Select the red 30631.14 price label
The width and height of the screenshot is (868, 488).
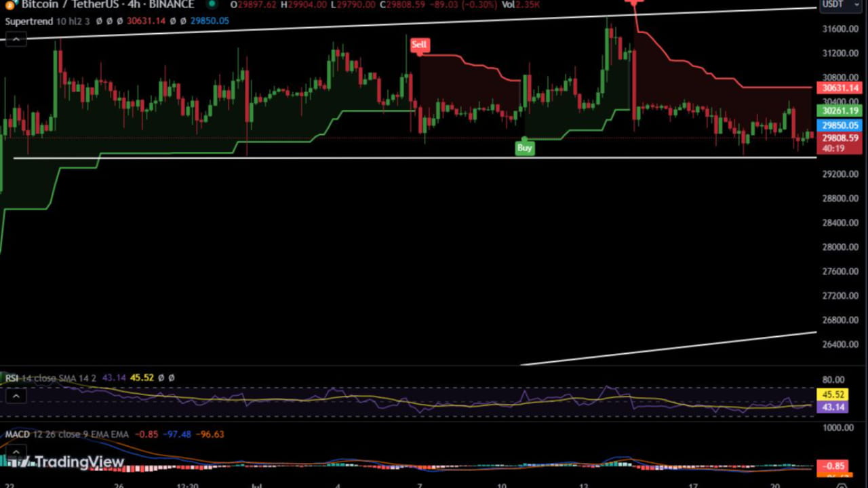840,88
